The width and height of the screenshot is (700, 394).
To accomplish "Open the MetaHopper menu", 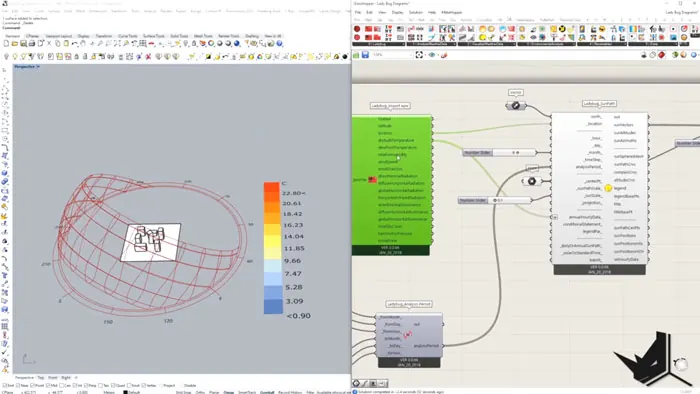I will (x=452, y=12).
